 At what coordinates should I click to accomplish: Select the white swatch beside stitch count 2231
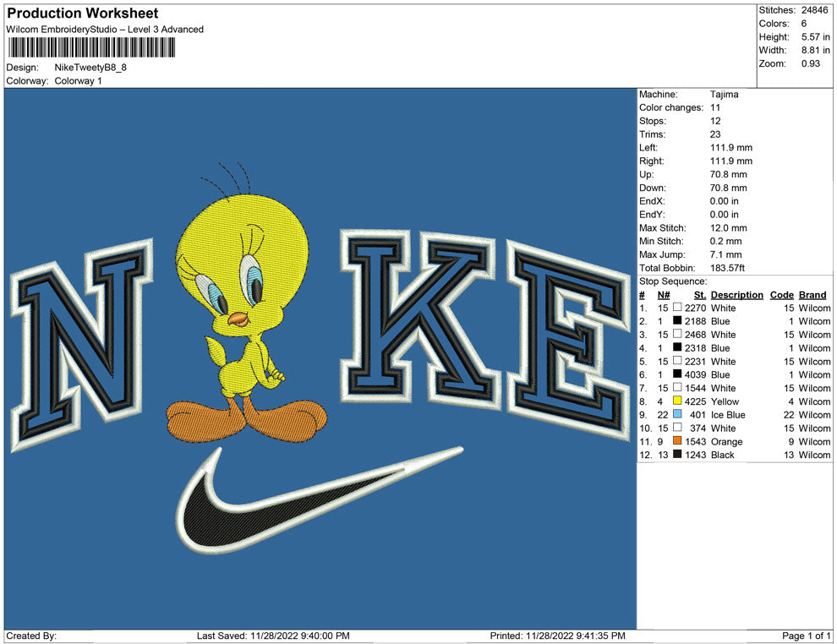pos(677,361)
